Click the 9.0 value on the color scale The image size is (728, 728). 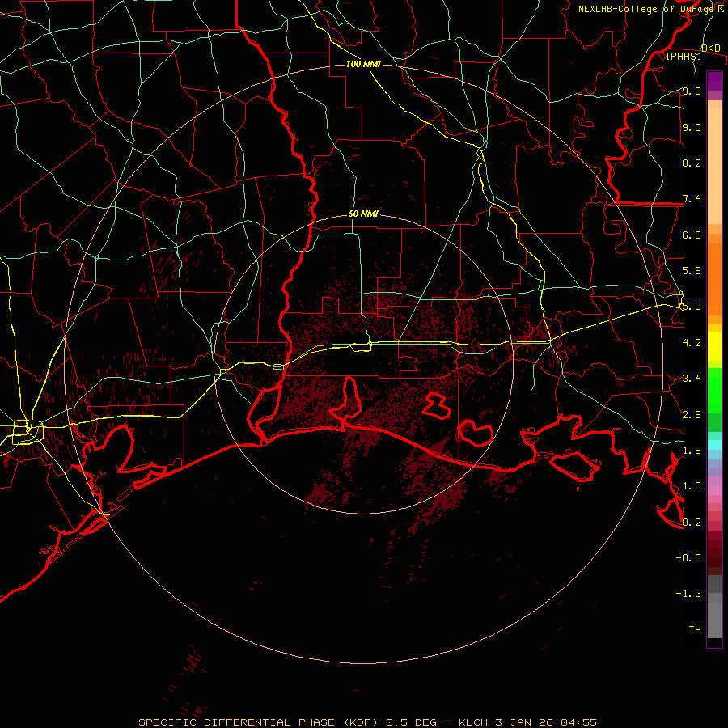coord(692,127)
